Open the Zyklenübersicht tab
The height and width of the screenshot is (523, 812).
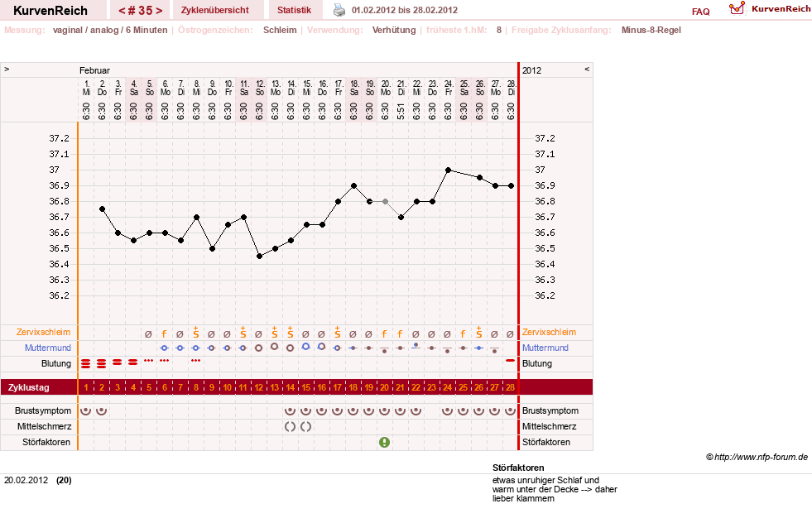point(215,10)
